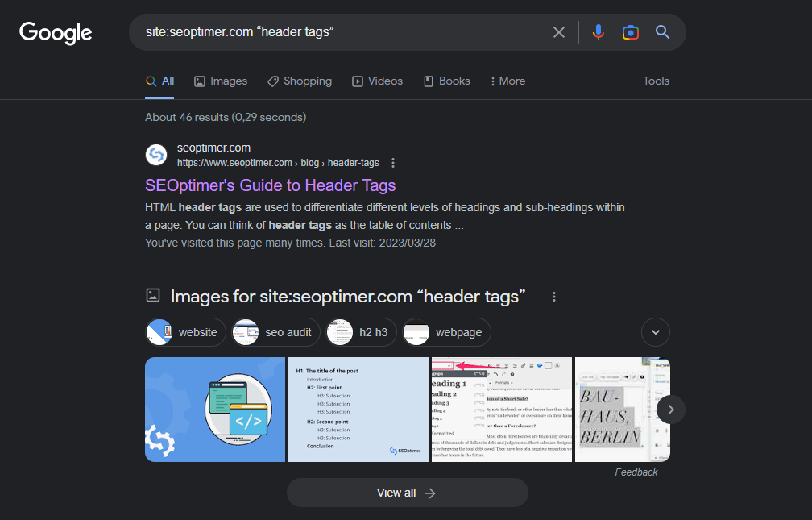This screenshot has width=812, height=520.
Task: Clear the search box text
Action: click(558, 32)
